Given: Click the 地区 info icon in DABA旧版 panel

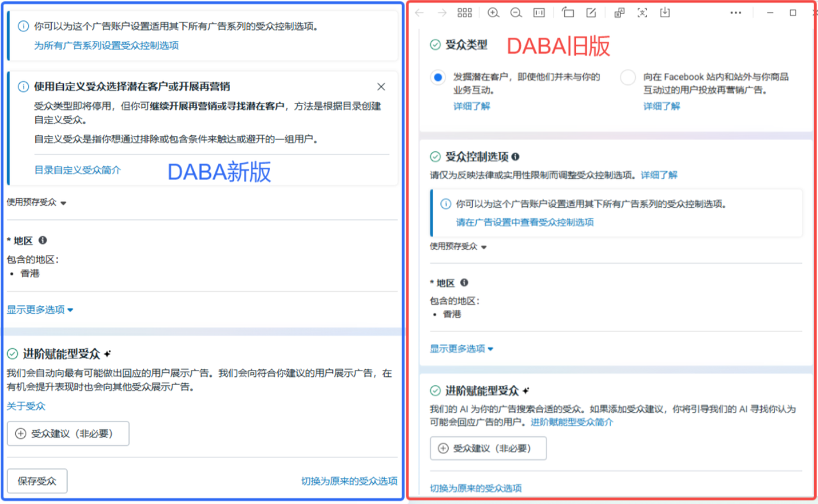Looking at the screenshot, I should click(465, 282).
